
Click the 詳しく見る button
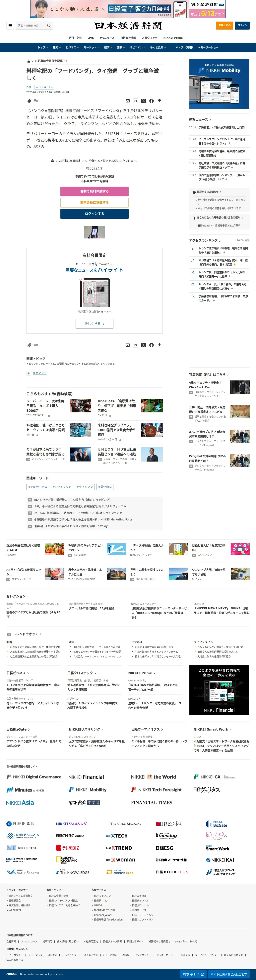point(94,323)
